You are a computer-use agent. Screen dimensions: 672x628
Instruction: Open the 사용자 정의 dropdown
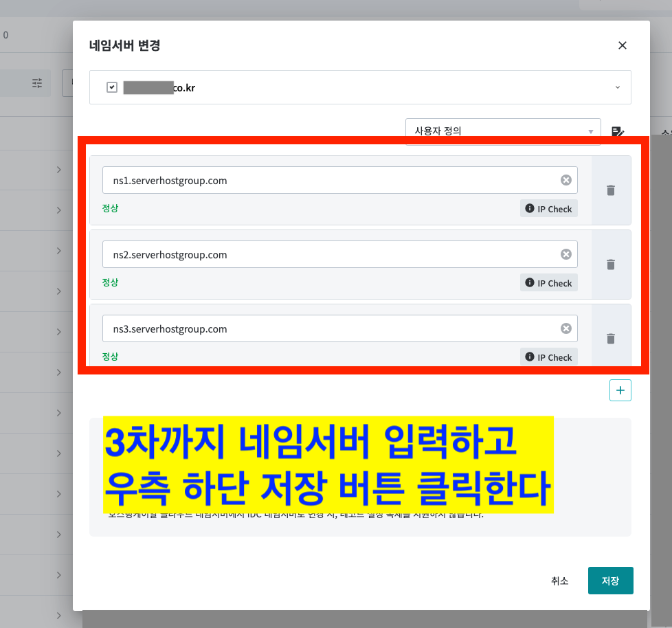[x=502, y=131]
